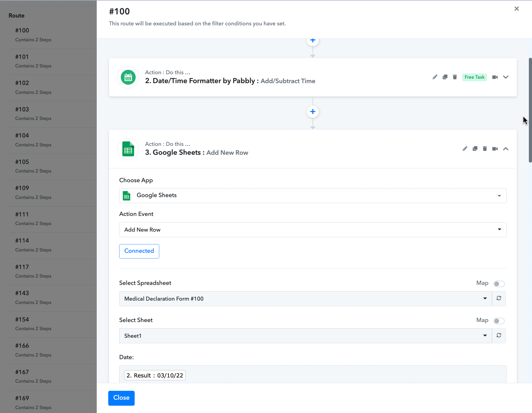Open route #114 from the route list
The image size is (532, 413).
[x=53, y=245]
